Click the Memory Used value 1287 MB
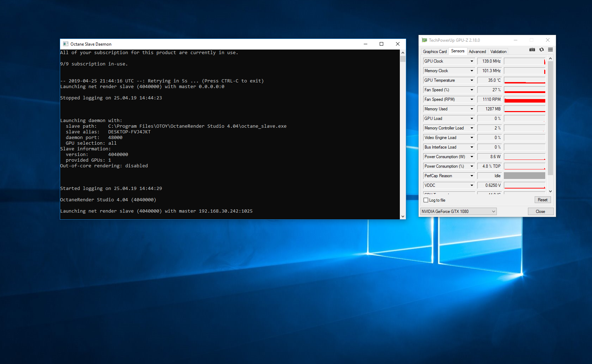The width and height of the screenshot is (592, 364). 489,109
